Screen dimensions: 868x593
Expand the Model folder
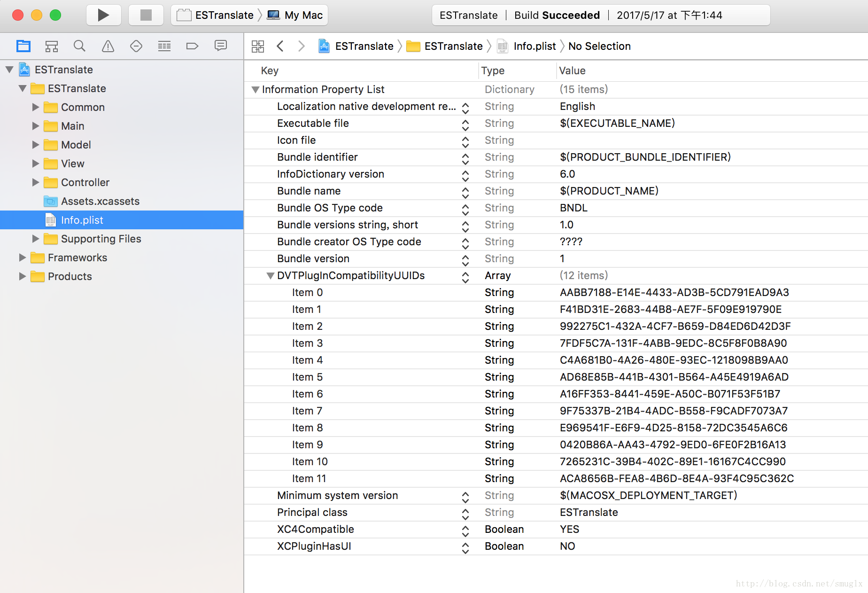click(x=36, y=145)
